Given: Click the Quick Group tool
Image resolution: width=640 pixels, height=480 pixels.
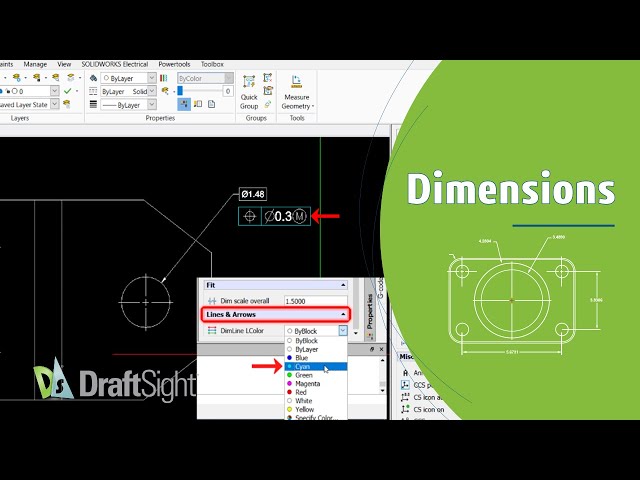Looking at the screenshot, I should [249, 92].
